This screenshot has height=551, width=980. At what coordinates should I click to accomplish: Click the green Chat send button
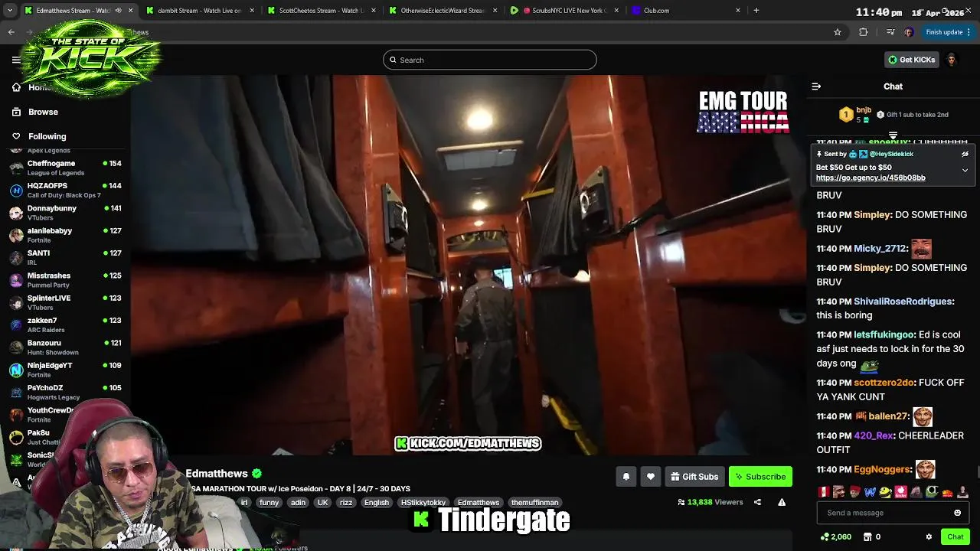click(x=955, y=537)
